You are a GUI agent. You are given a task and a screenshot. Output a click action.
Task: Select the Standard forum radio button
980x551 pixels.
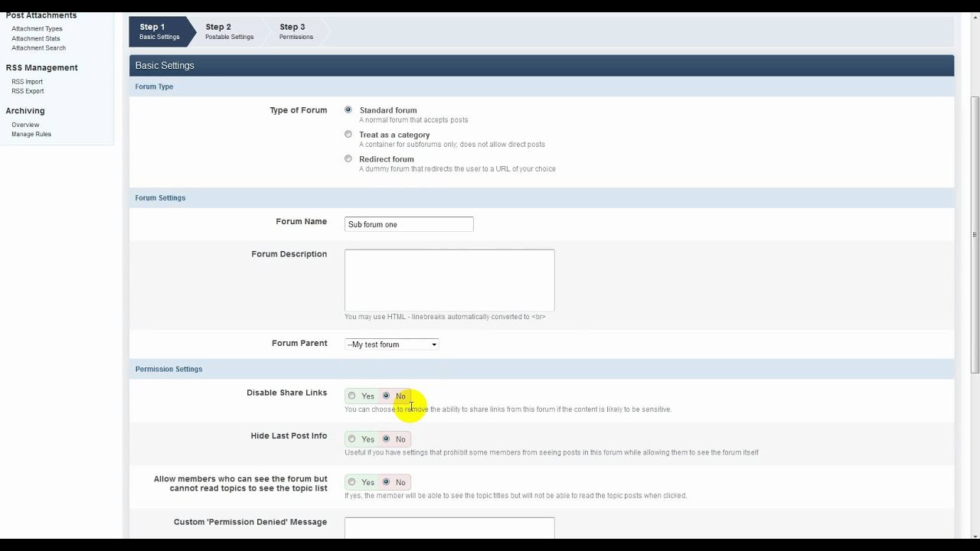(x=348, y=110)
